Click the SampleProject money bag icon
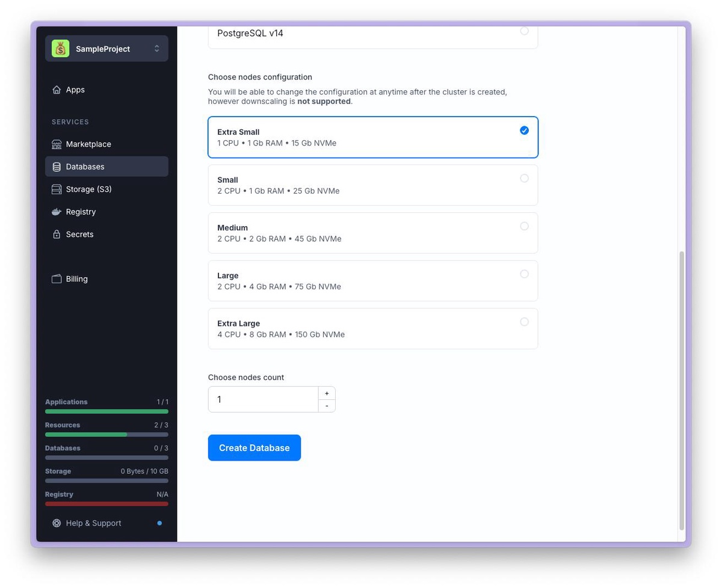722x588 pixels. pyautogui.click(x=60, y=49)
